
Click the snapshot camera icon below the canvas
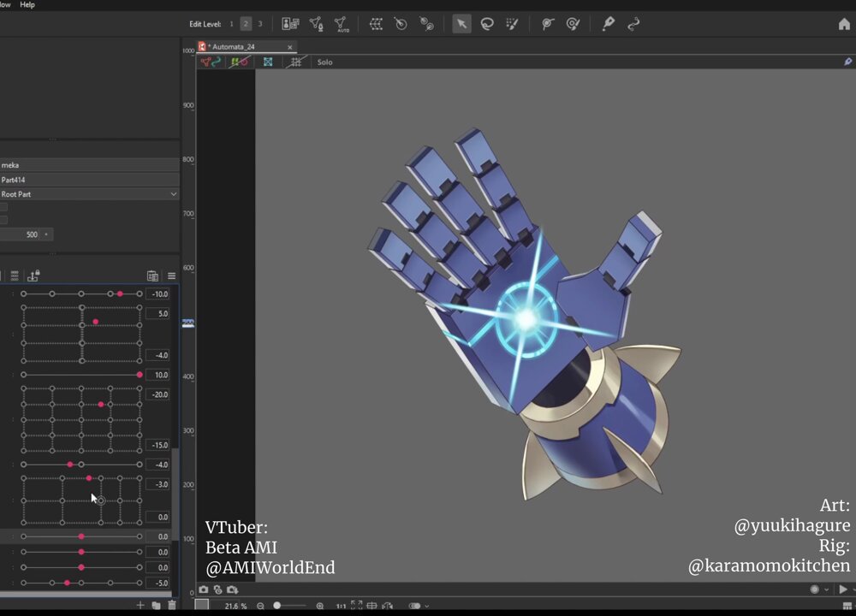tap(203, 589)
